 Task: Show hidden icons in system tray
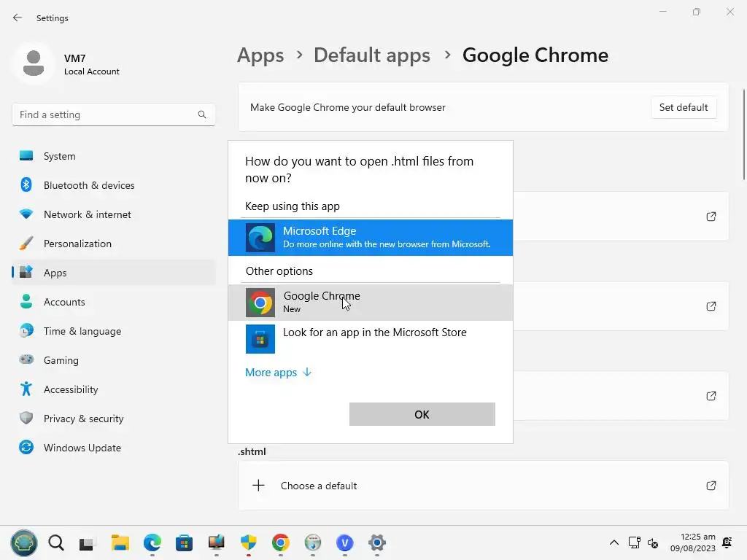pyautogui.click(x=614, y=542)
